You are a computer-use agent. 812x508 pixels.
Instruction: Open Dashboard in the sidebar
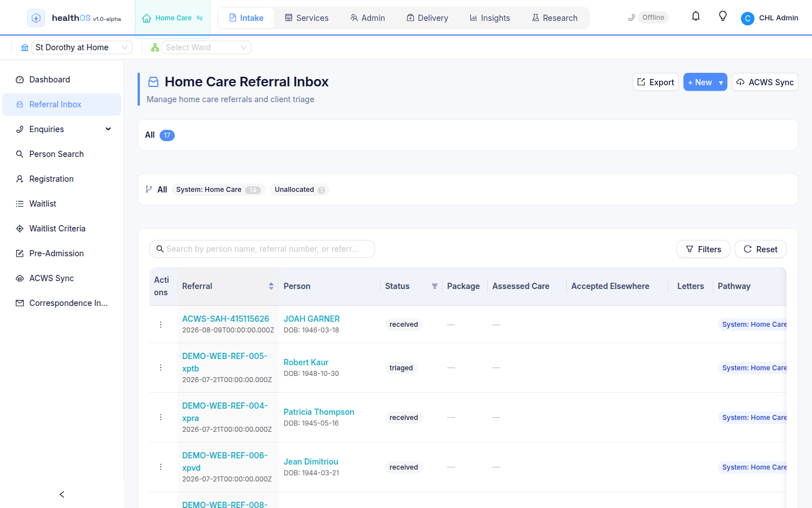click(x=62, y=80)
